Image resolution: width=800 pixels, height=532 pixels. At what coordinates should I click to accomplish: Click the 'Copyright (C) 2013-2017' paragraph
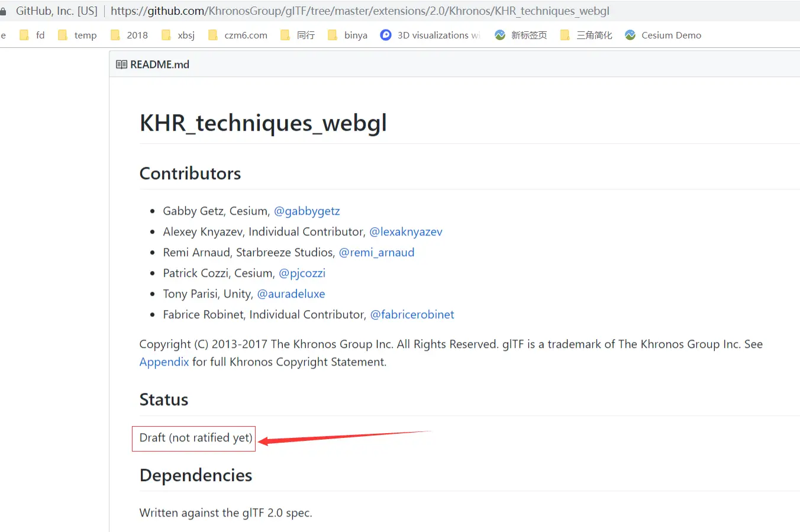point(451,353)
